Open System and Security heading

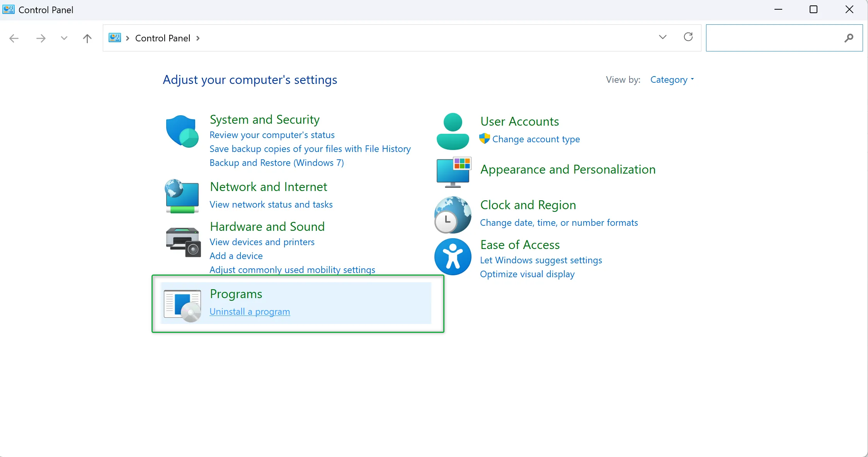click(x=265, y=119)
